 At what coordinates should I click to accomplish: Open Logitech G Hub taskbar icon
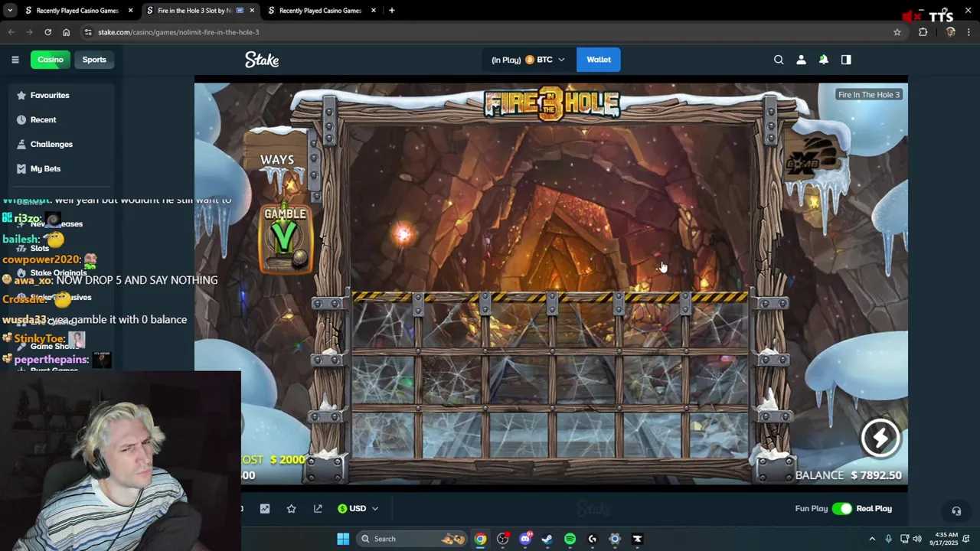point(592,539)
